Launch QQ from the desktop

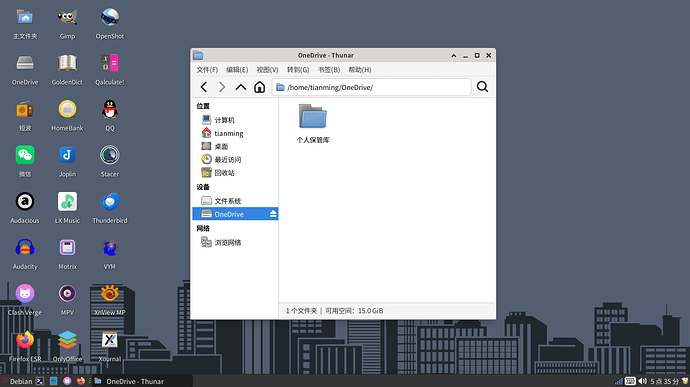[110, 116]
